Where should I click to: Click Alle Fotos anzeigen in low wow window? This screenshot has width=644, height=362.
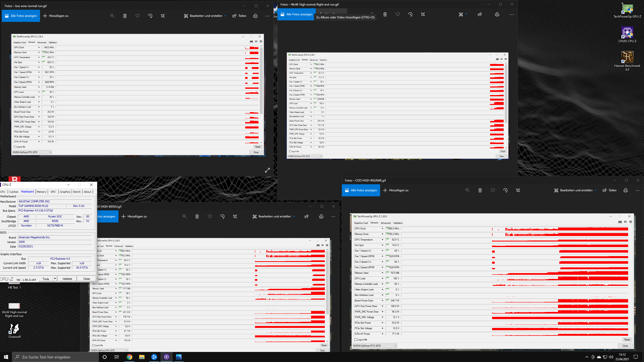(x=21, y=16)
